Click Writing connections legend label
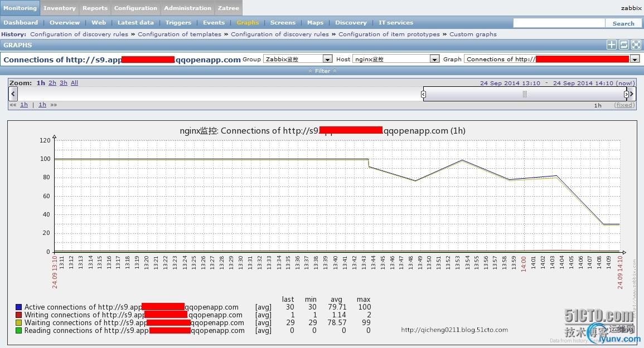The width and height of the screenshot is (644, 348). coord(133,315)
